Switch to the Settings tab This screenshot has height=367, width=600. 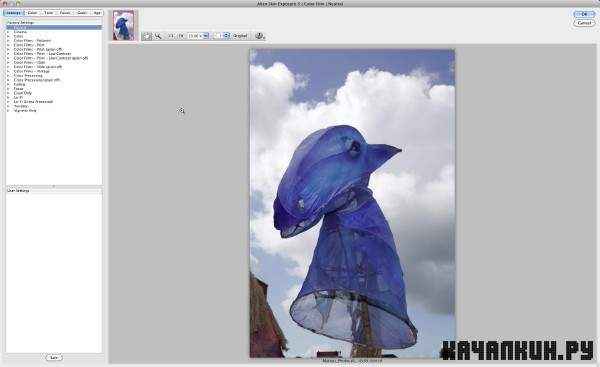click(13, 13)
